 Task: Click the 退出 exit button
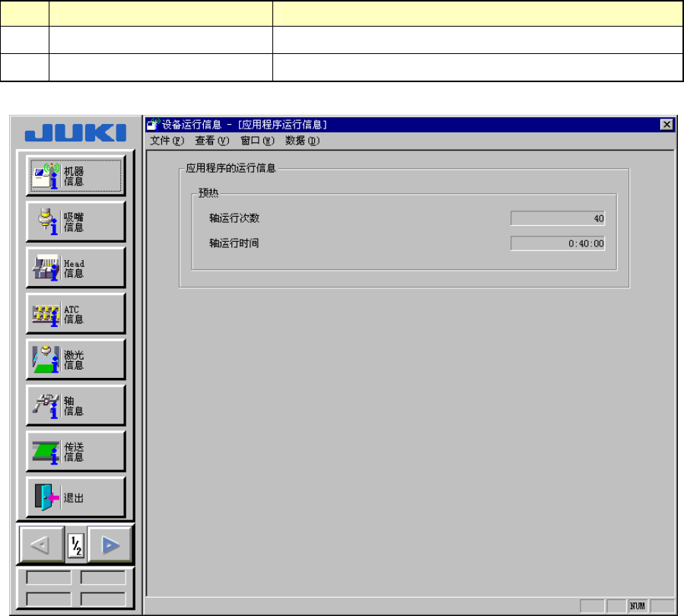pos(76,497)
